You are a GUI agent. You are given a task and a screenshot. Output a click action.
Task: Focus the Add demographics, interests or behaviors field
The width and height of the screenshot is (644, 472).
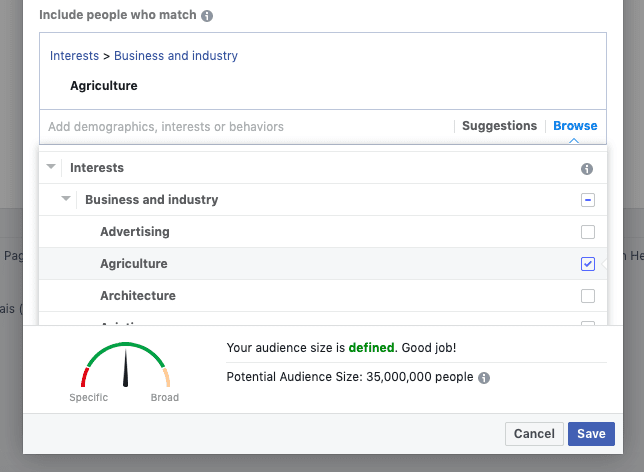point(246,127)
